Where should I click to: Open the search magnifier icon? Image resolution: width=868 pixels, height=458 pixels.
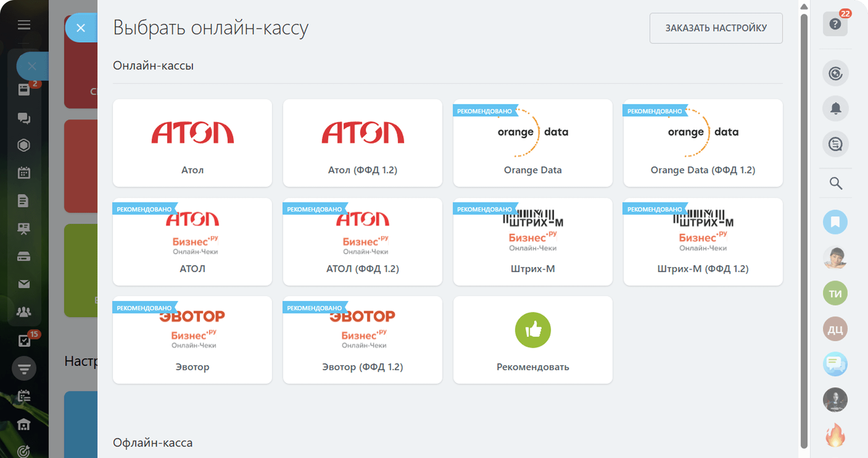pyautogui.click(x=836, y=183)
